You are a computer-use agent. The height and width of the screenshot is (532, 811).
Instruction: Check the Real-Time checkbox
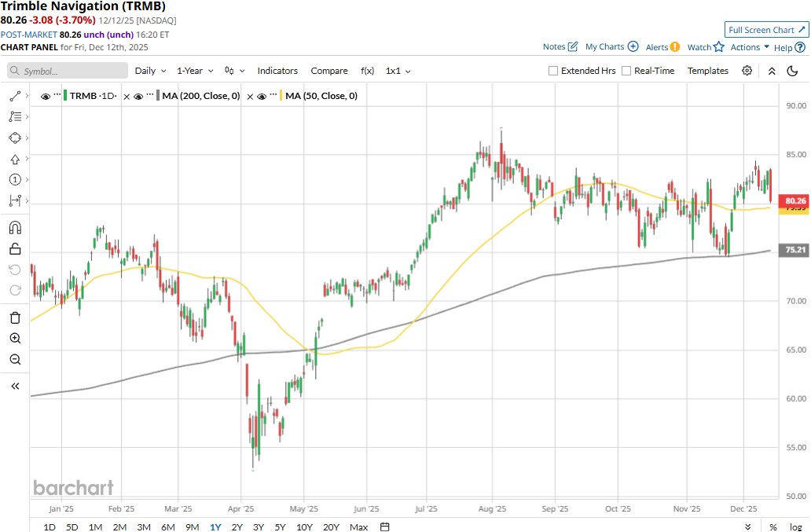626,71
